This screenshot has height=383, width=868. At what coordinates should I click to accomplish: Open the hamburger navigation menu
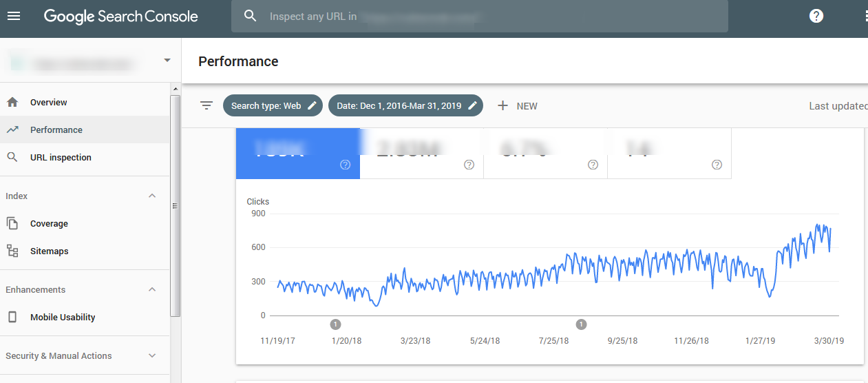(x=14, y=16)
